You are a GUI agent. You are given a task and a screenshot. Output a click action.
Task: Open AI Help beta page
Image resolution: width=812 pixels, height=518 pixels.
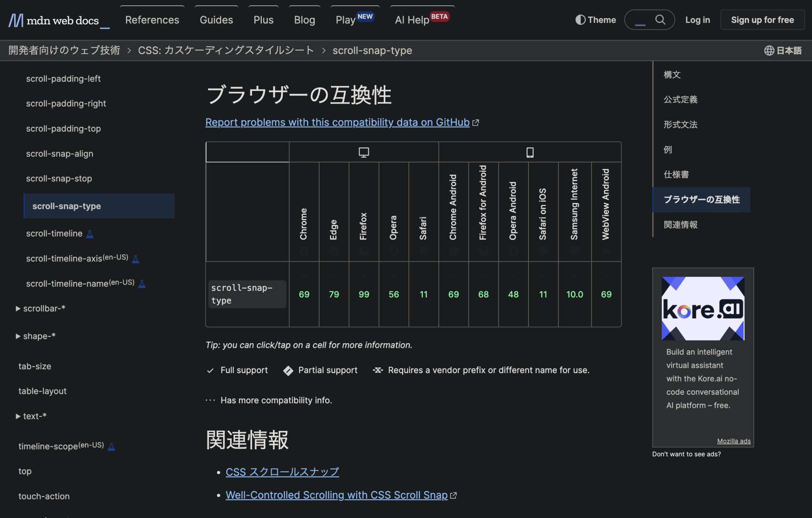point(422,20)
